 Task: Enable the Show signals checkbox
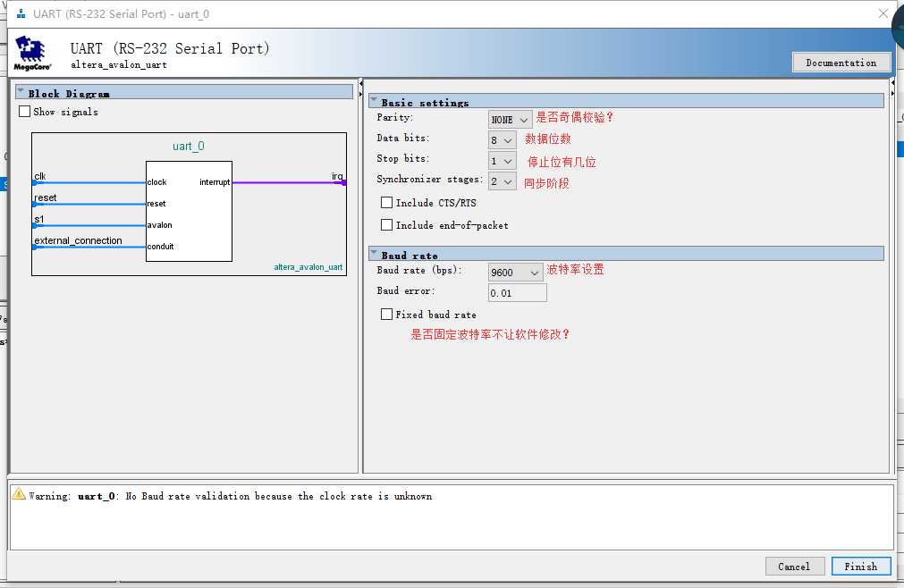(25, 111)
